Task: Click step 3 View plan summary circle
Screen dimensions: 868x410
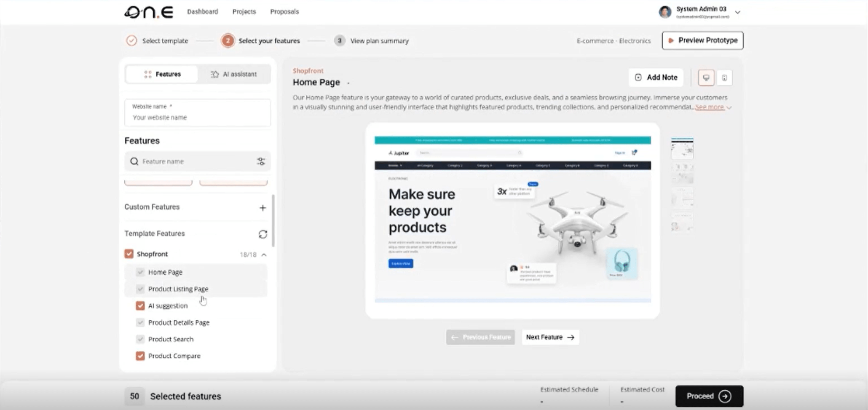Action: [340, 41]
